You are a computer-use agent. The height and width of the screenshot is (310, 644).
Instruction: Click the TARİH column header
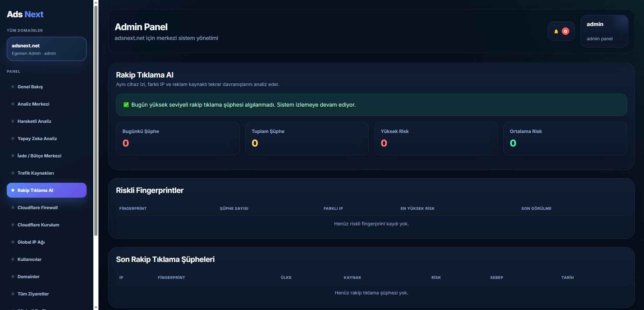568,278
